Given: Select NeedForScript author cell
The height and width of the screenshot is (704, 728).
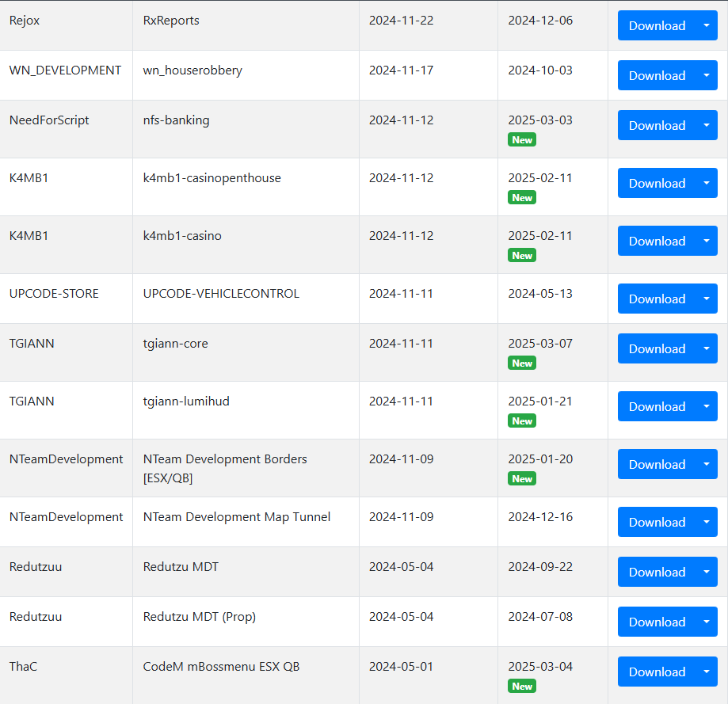Looking at the screenshot, I should tap(66, 129).
